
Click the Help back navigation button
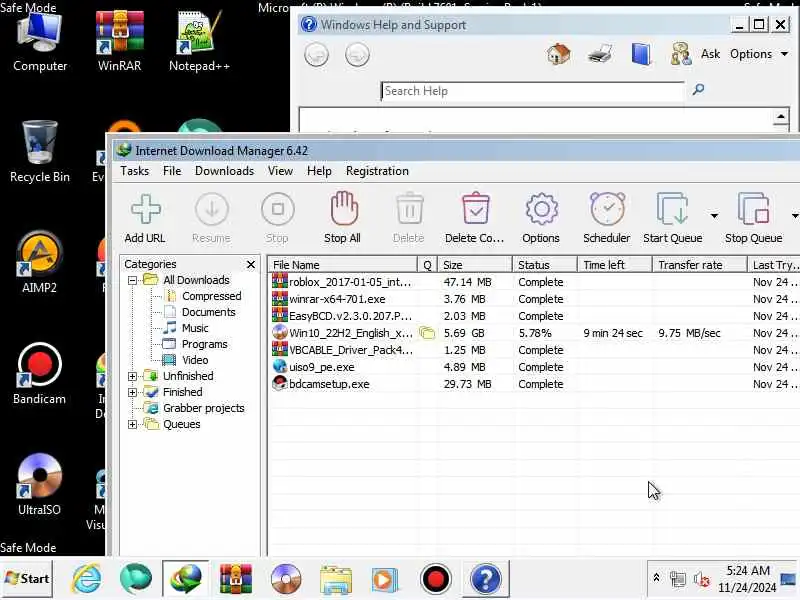tap(316, 54)
